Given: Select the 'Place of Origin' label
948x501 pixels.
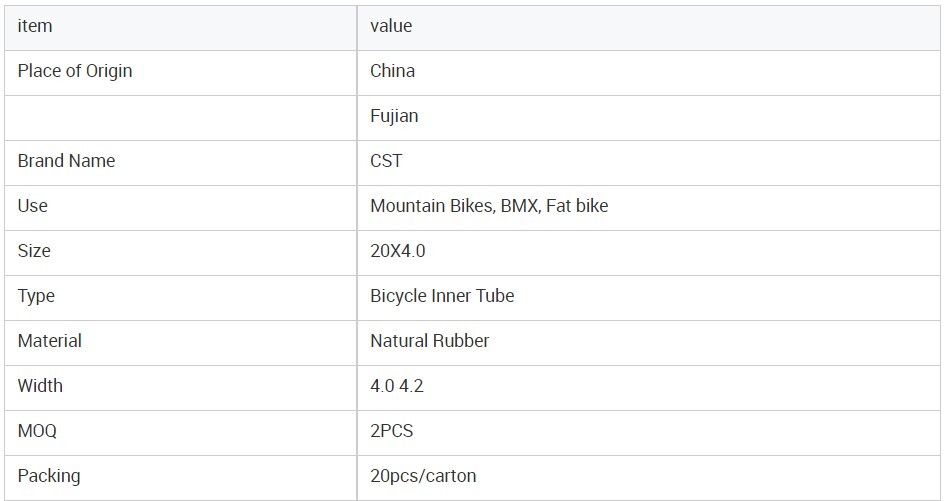Looking at the screenshot, I should click(75, 71).
